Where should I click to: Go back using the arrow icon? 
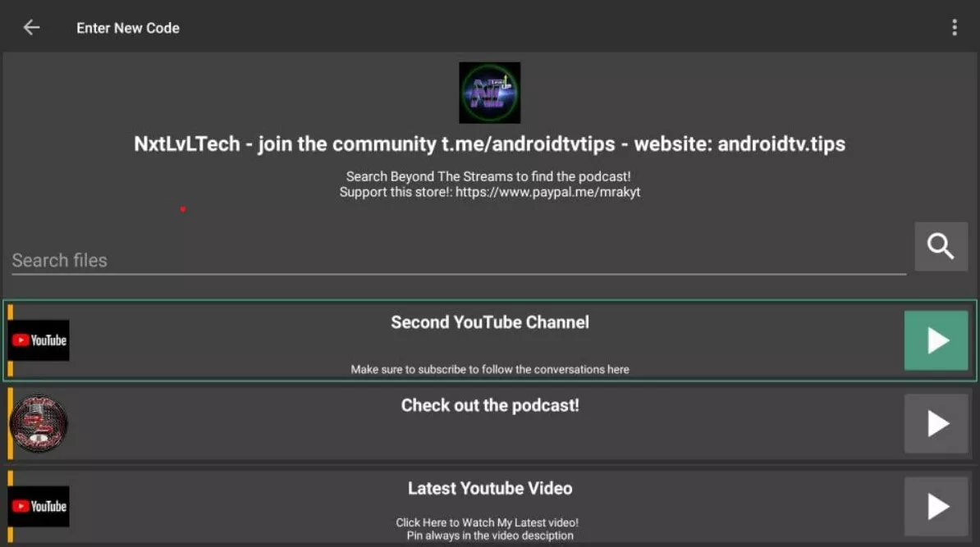pos(31,27)
